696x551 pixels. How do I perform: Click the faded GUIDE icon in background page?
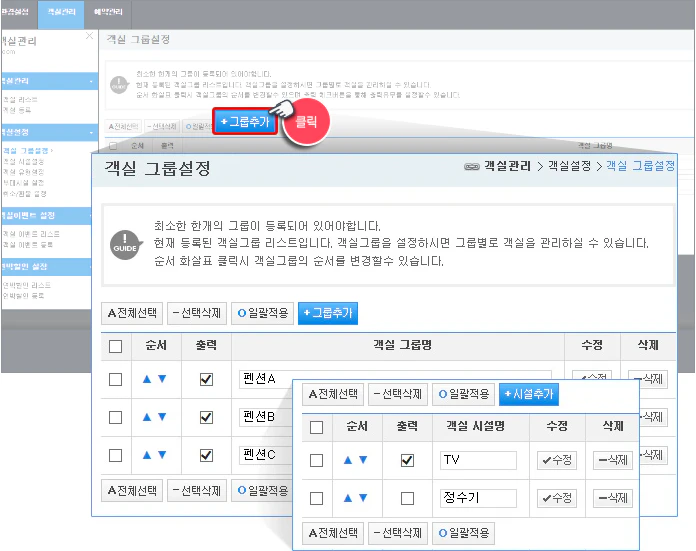point(119,84)
